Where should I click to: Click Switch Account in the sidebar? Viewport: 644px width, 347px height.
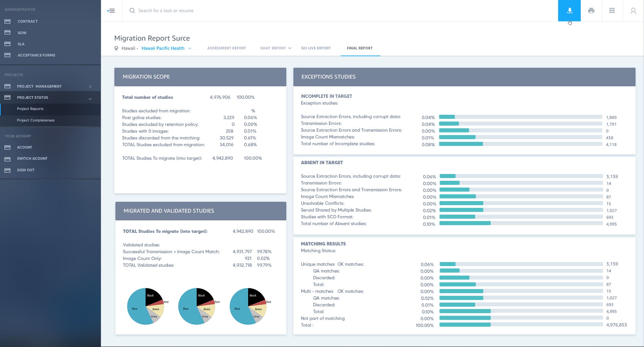[32, 158]
